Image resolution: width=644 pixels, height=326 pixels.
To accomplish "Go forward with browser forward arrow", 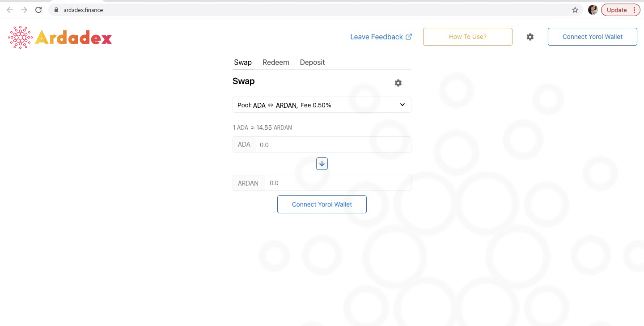I will click(24, 10).
